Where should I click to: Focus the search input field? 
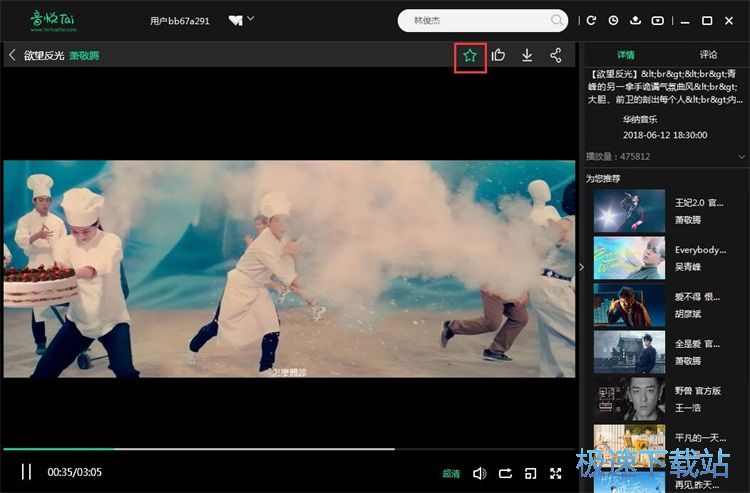[x=483, y=21]
